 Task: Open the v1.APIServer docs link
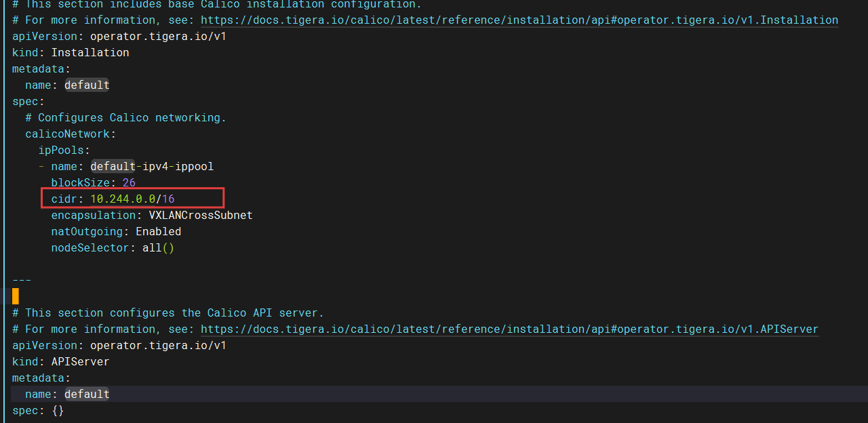point(510,329)
